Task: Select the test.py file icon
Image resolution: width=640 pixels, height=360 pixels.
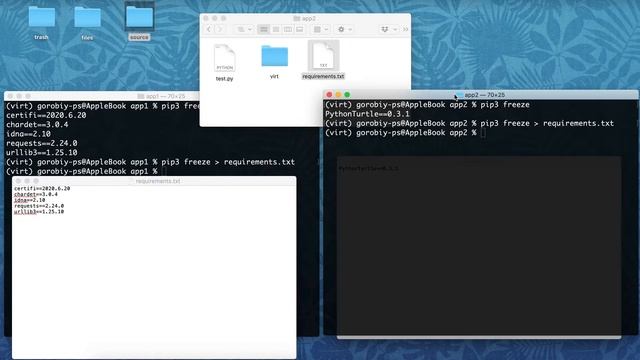Action: [x=224, y=58]
